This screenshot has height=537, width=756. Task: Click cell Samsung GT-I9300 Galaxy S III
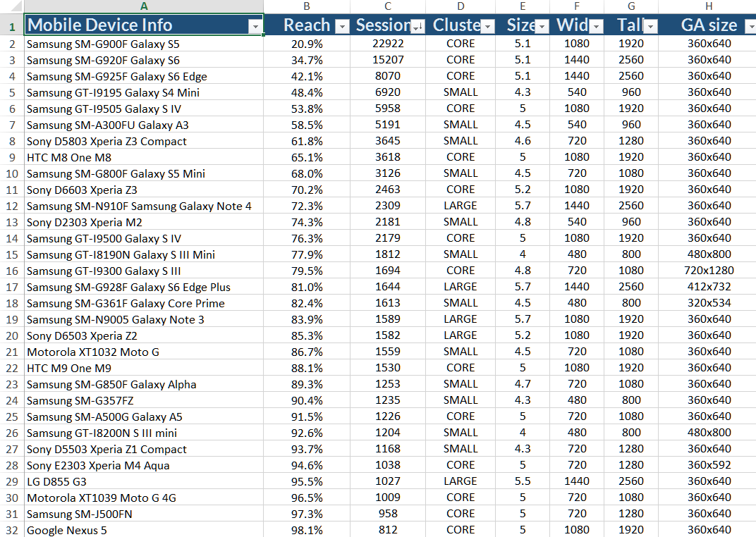[x=144, y=271]
